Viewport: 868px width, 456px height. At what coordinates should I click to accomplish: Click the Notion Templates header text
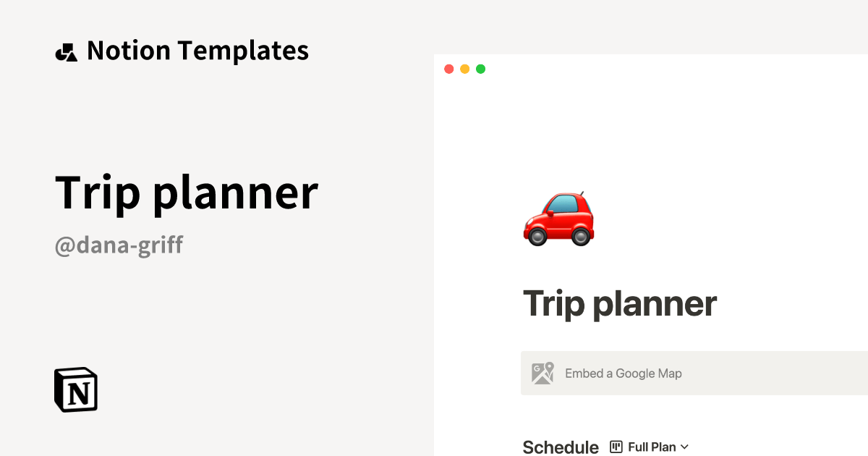click(x=197, y=51)
